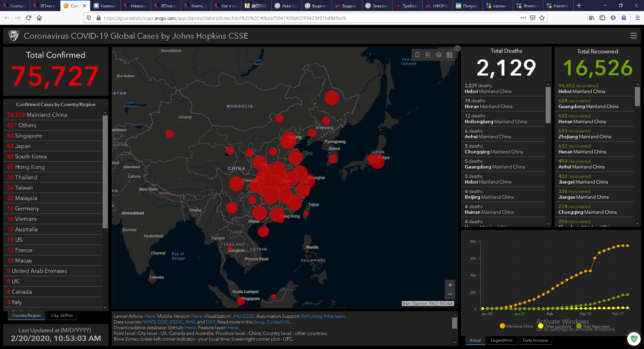
Task: Open tracking protection shield in address bar
Action: click(x=89, y=18)
